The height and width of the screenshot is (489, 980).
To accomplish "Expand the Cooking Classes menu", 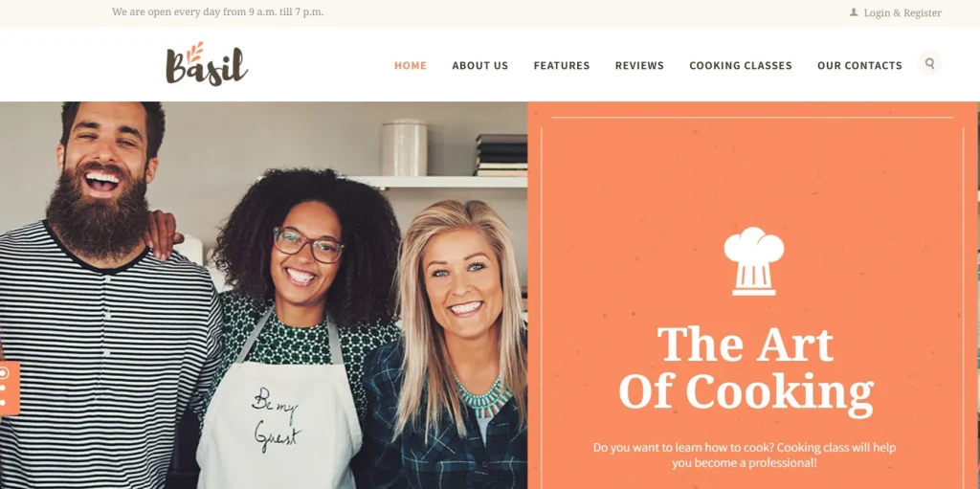I will pos(741,66).
